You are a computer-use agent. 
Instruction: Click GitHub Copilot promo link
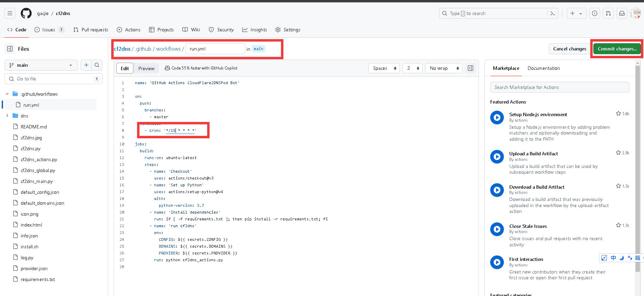coord(201,68)
